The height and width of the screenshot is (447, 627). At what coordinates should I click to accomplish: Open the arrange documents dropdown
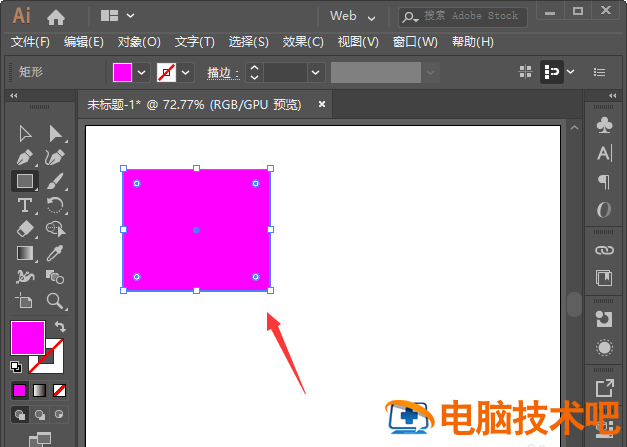coord(117,16)
